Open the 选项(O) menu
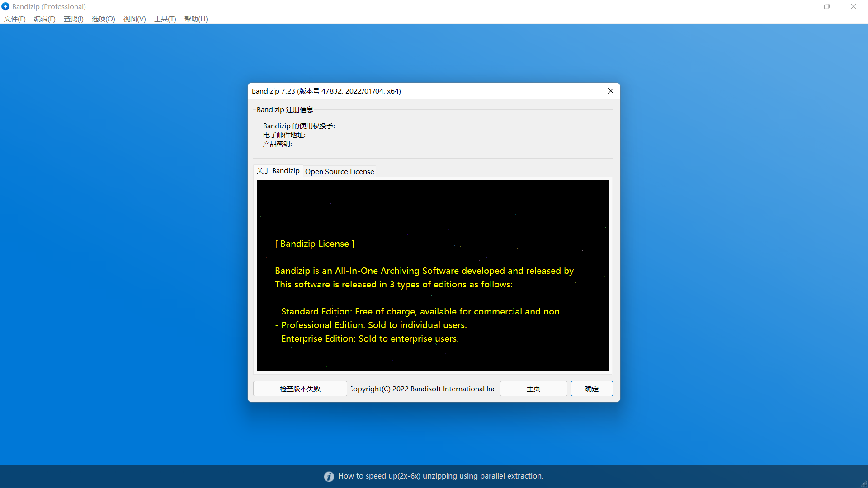The image size is (868, 488). (103, 19)
